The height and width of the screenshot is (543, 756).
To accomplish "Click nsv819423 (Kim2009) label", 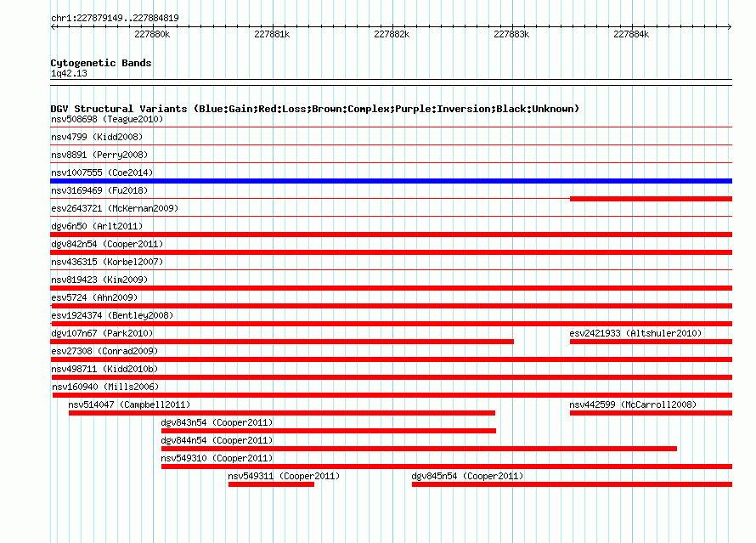I will [99, 280].
